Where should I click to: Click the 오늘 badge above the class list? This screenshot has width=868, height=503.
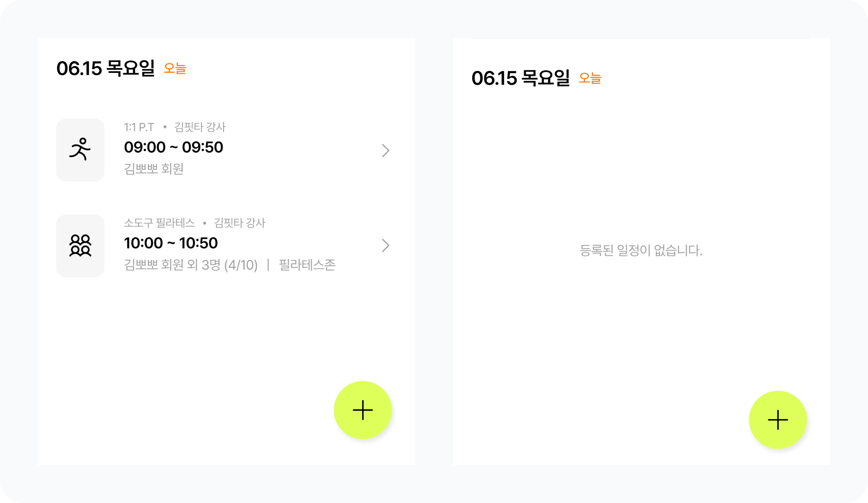click(x=175, y=69)
